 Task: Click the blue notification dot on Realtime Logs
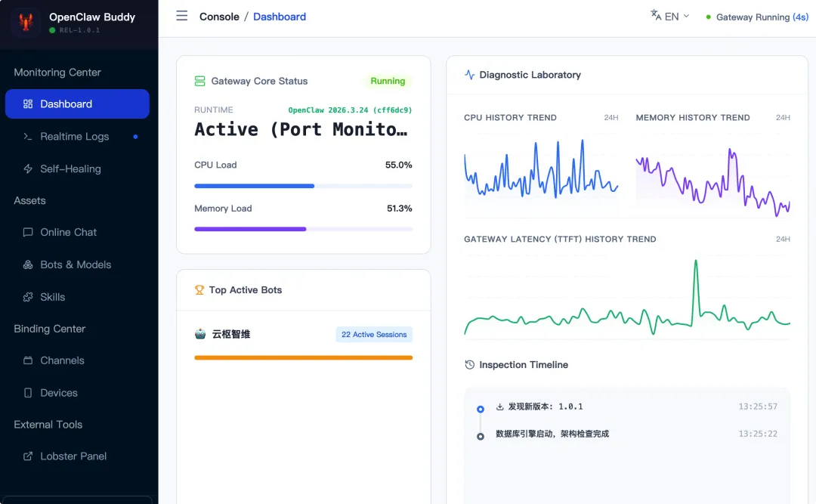point(135,137)
